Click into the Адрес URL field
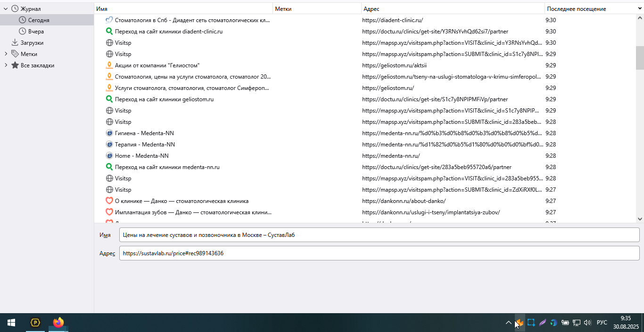 pyautogui.click(x=380, y=253)
